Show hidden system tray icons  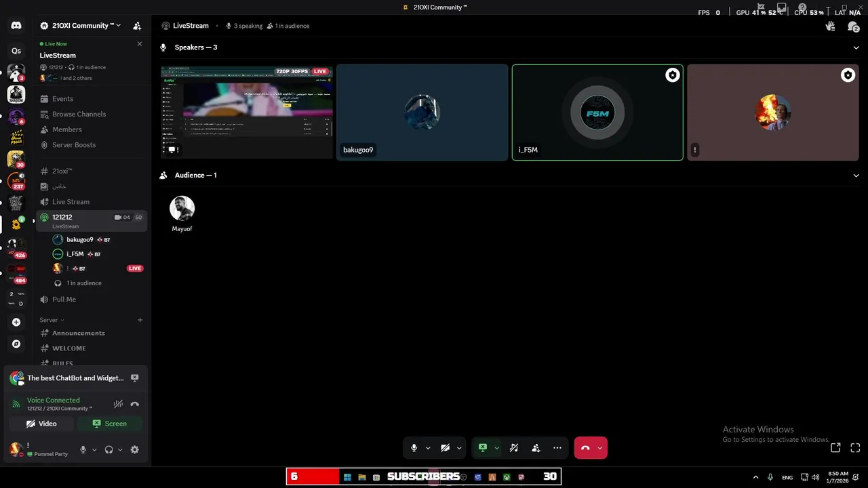pyautogui.click(x=756, y=477)
